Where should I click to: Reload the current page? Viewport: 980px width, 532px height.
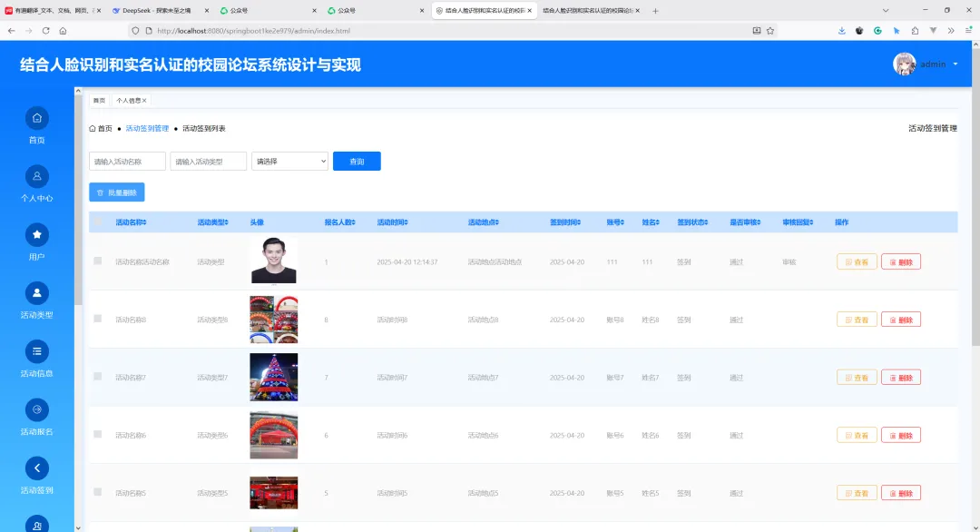[45, 31]
